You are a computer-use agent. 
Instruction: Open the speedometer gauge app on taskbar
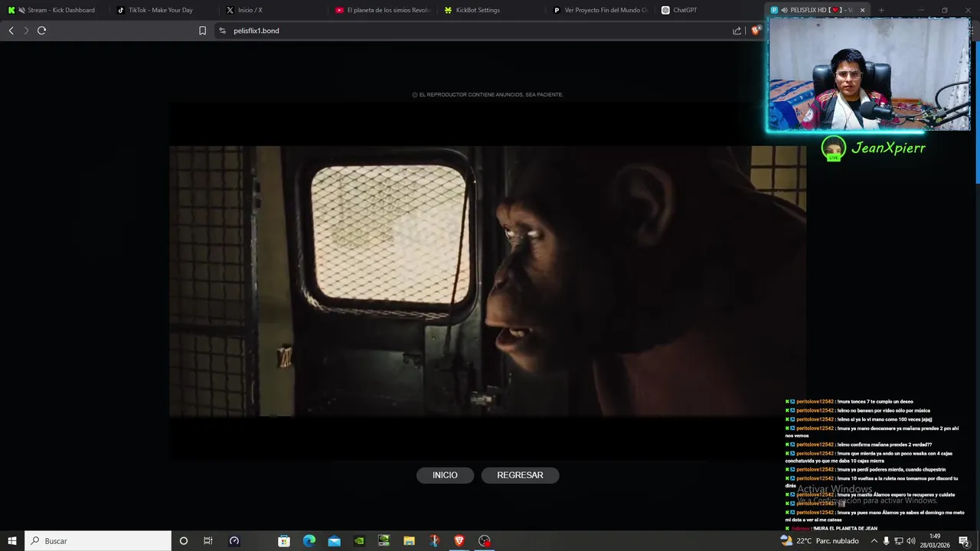coord(234,541)
